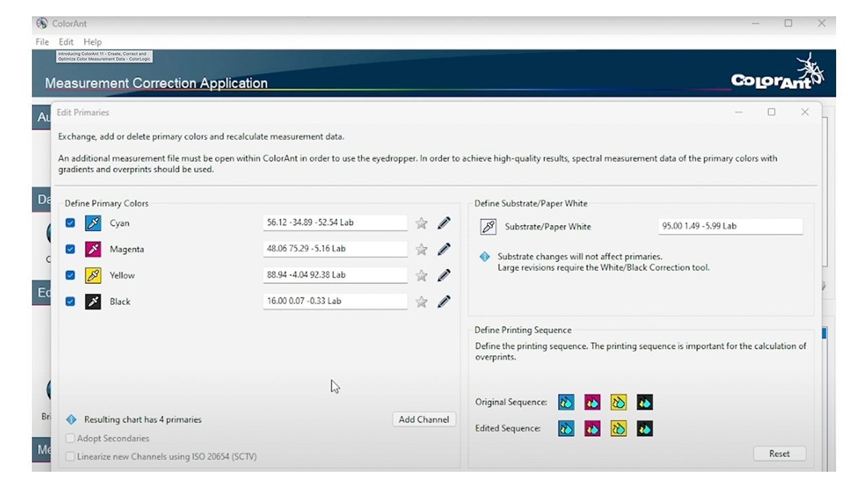Click the Magenta Lab value field
The image size is (868, 488).
335,249
